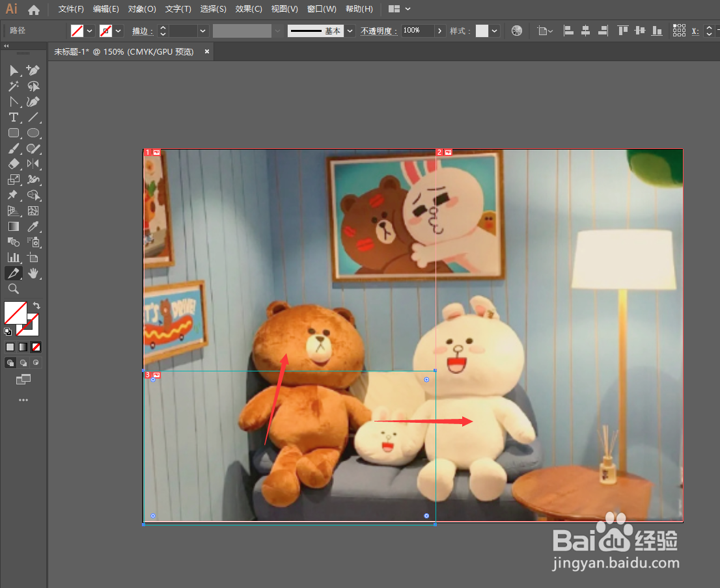The image size is (720, 588).
Task: Select the Zoom magnifier tool
Action: point(14,289)
